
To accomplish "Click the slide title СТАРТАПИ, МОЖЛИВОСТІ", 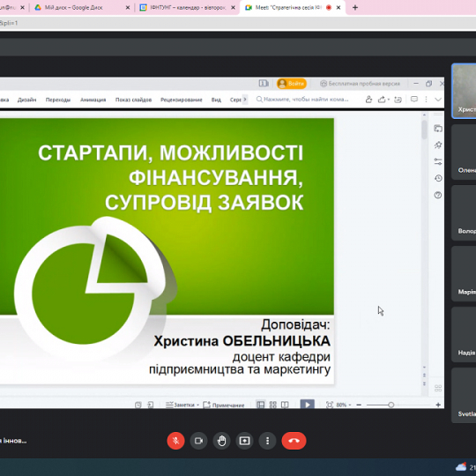I will point(170,152).
